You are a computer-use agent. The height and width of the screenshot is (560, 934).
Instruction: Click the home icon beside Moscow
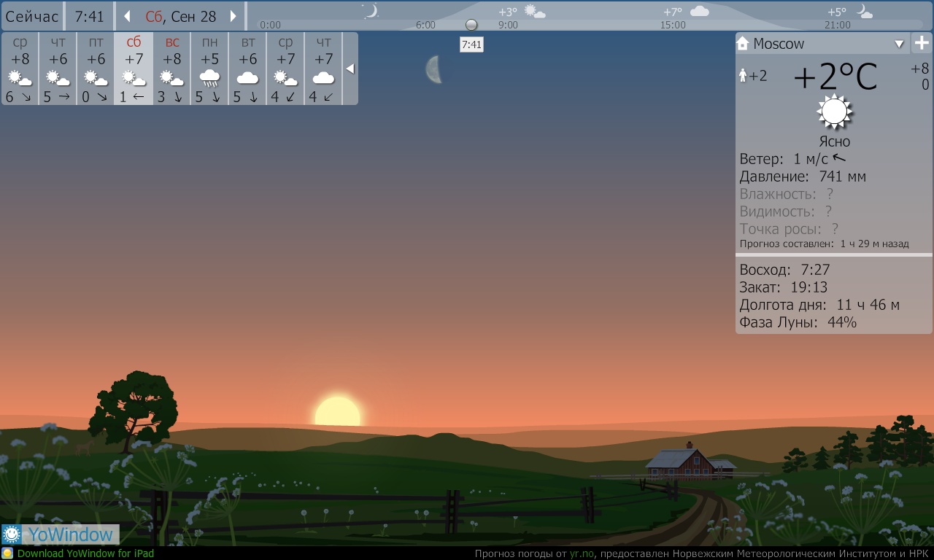(743, 44)
